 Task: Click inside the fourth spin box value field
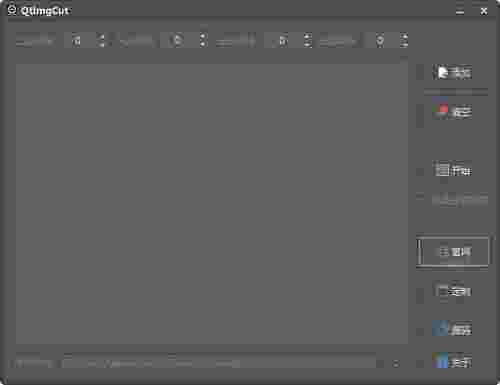tap(382, 40)
